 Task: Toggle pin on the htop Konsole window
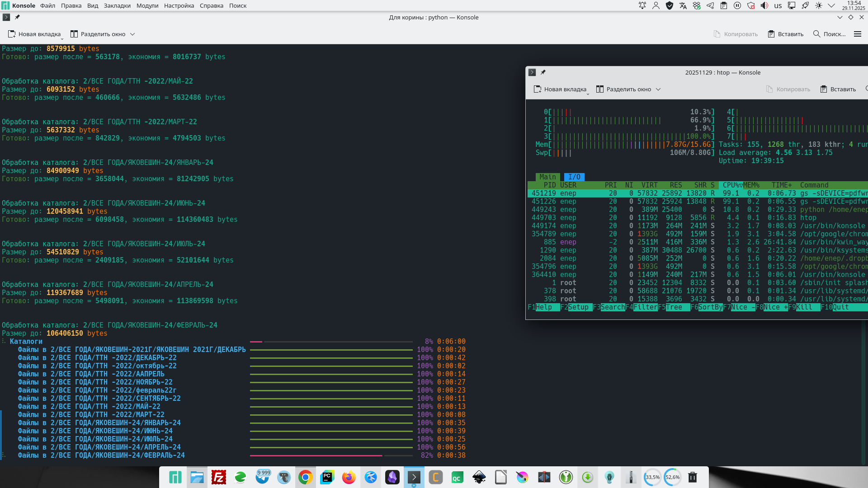[x=543, y=72]
